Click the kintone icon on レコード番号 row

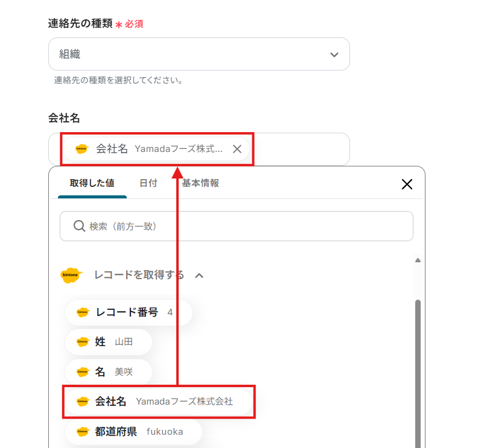(x=83, y=312)
